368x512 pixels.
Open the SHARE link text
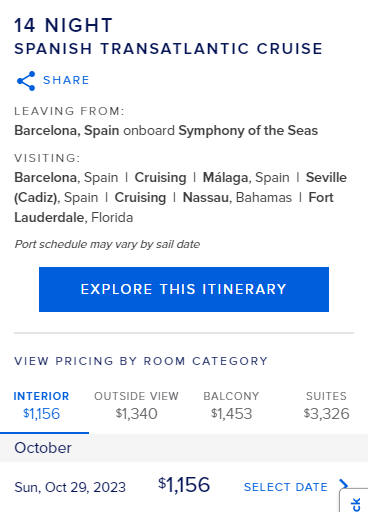[x=66, y=80]
